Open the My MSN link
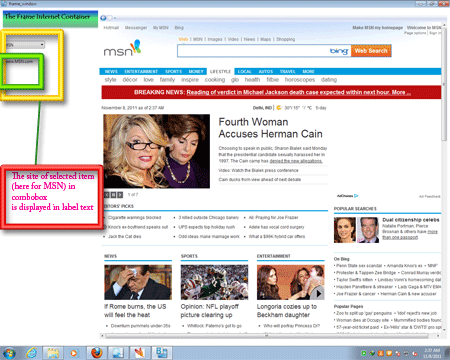 [x=161, y=28]
